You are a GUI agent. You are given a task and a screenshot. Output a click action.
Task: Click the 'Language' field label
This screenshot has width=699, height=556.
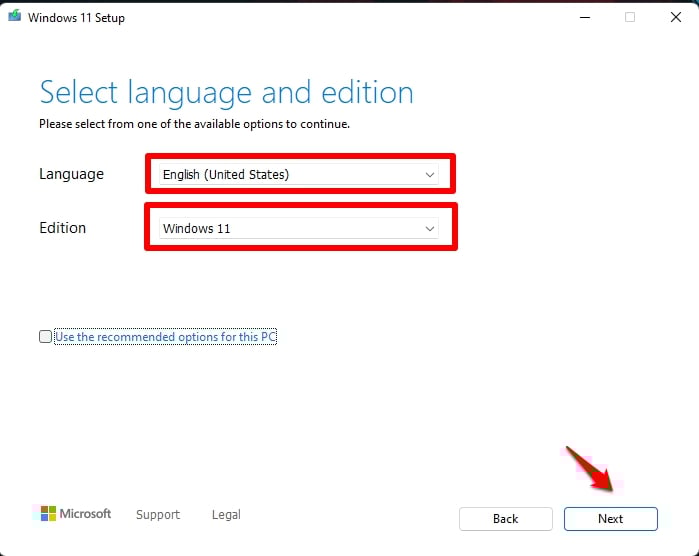click(71, 174)
